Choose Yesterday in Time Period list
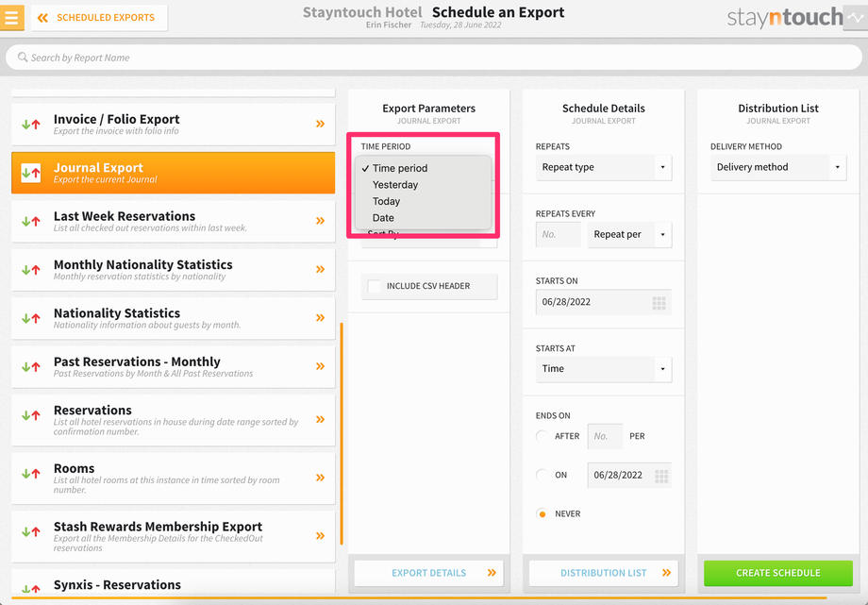 click(423, 184)
